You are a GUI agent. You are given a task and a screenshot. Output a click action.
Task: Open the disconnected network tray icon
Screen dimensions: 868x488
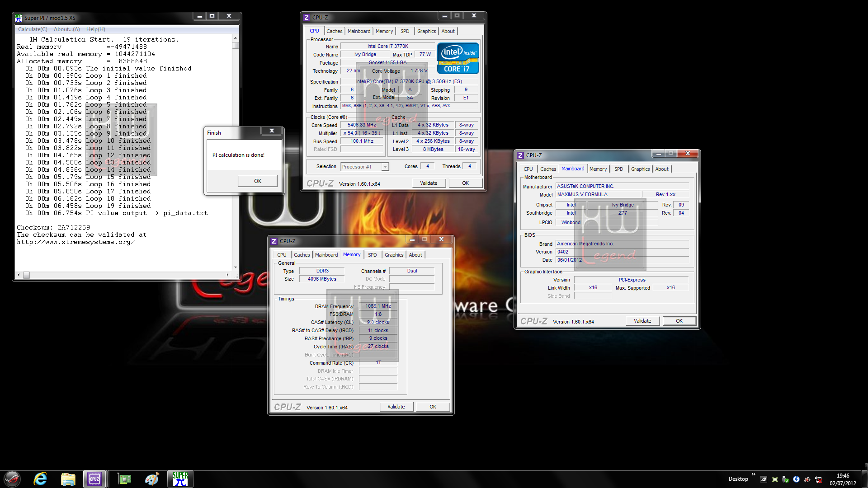[818, 479]
